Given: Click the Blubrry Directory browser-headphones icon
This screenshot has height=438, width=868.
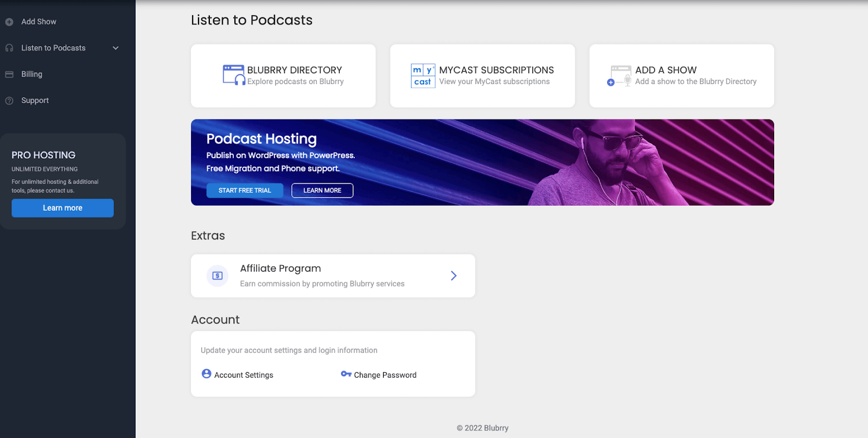Looking at the screenshot, I should (x=234, y=75).
